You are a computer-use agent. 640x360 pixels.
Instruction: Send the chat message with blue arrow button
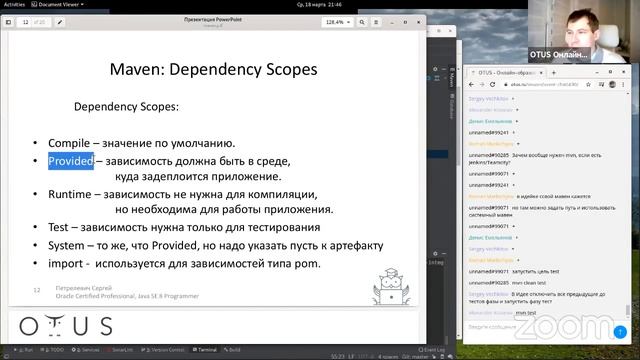(620, 332)
